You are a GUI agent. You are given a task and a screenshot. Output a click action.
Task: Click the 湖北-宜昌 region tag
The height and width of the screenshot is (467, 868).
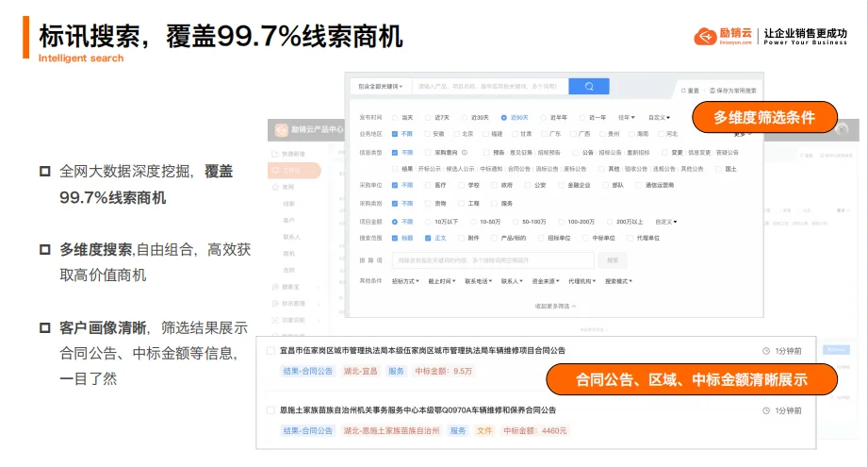[360, 371]
